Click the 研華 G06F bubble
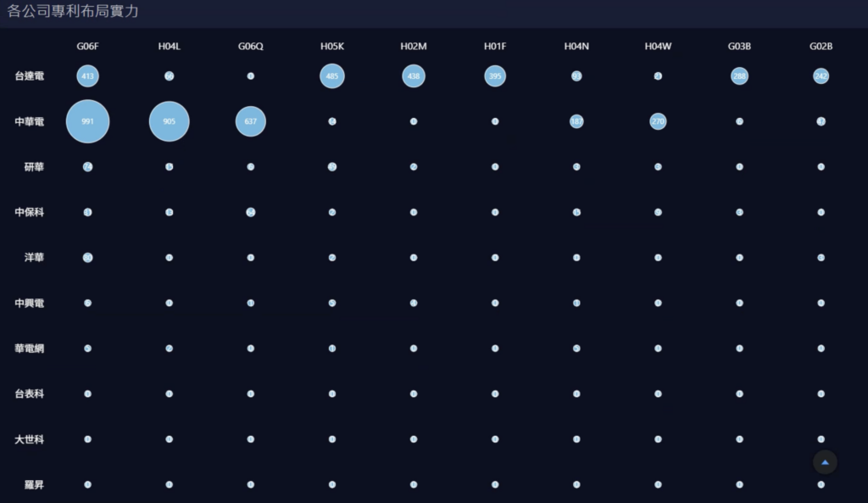The height and width of the screenshot is (503, 868). point(87,167)
